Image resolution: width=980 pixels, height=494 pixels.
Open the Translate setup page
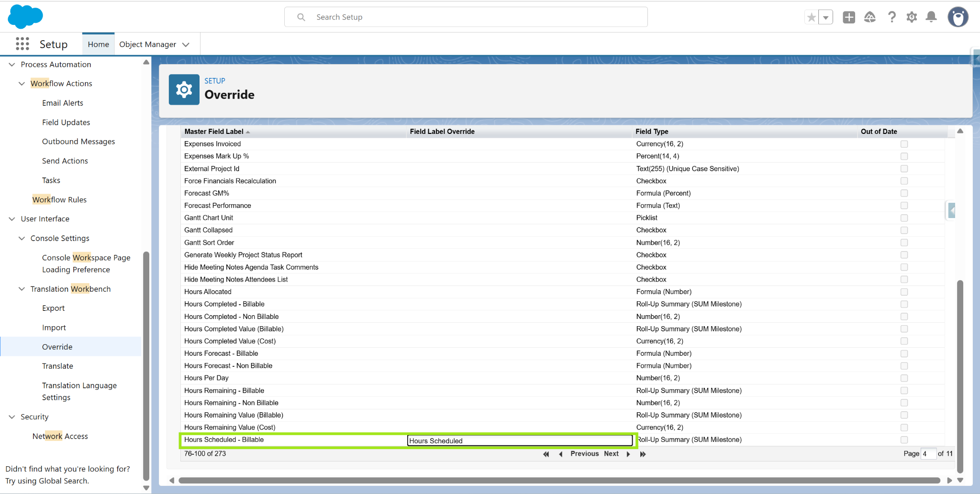point(57,366)
